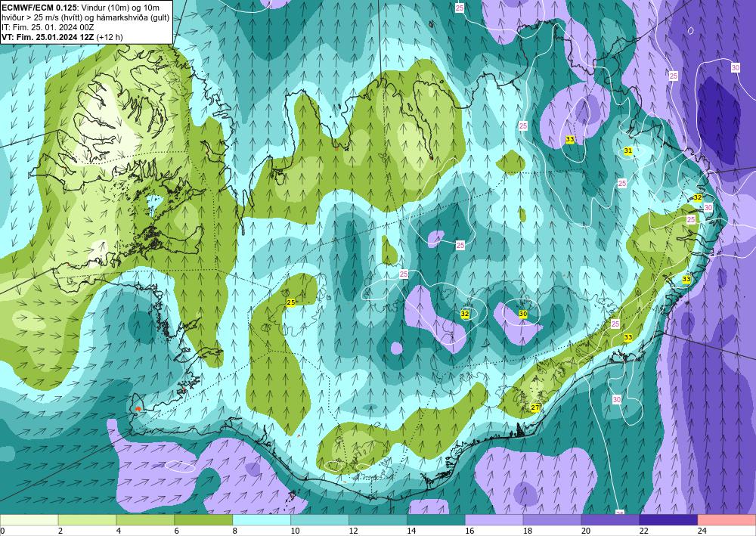Screen dimensions: 756x536
Task: Click the legend scale number 18
Action: coord(528,531)
